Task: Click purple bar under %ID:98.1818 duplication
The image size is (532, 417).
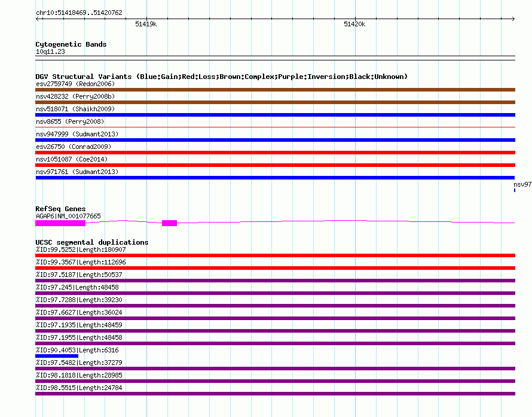Action: (275, 381)
